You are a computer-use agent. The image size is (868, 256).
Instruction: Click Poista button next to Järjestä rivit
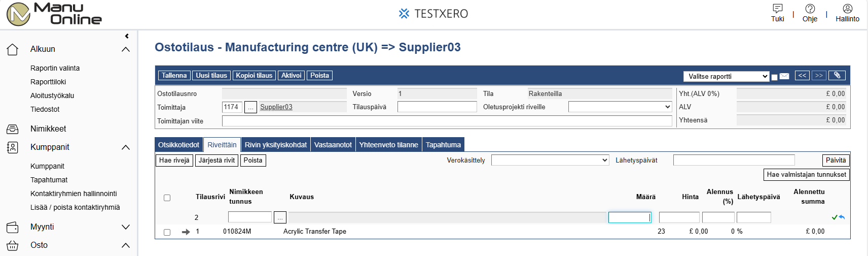pyautogui.click(x=253, y=161)
